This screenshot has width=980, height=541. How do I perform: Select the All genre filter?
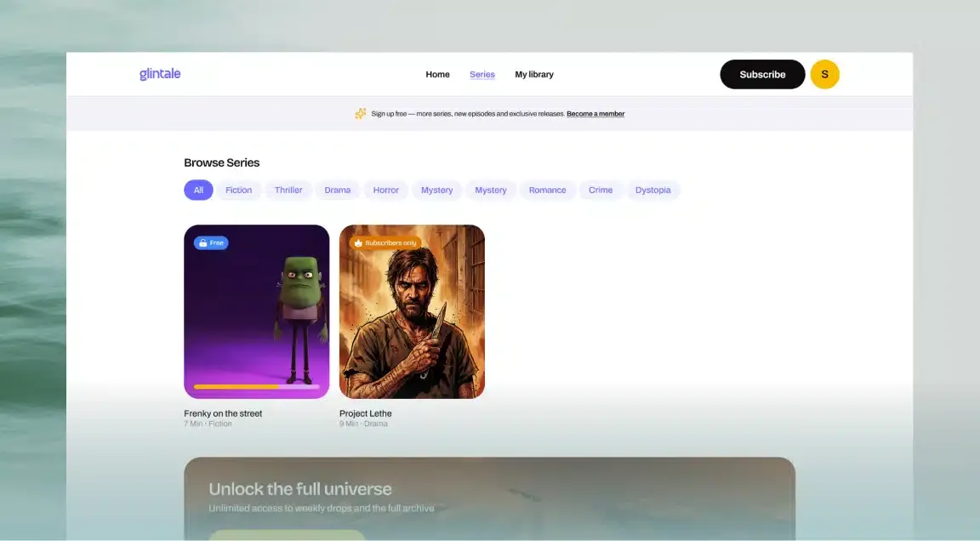click(198, 190)
